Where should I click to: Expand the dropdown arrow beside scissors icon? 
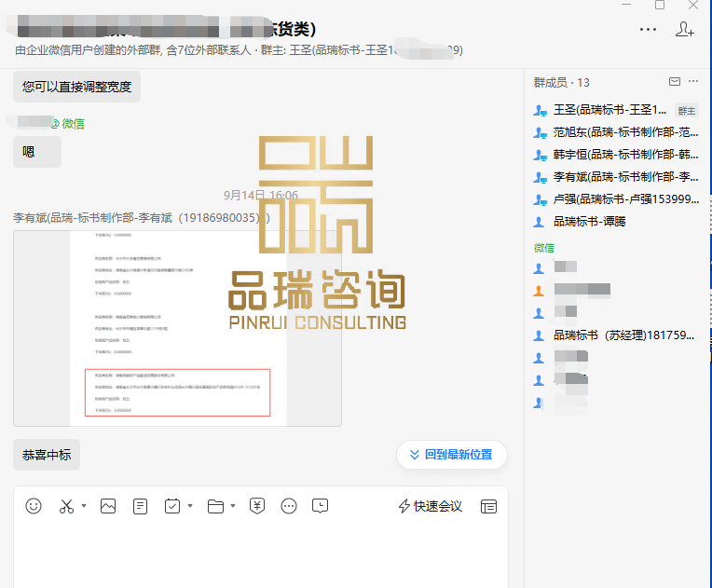[84, 506]
